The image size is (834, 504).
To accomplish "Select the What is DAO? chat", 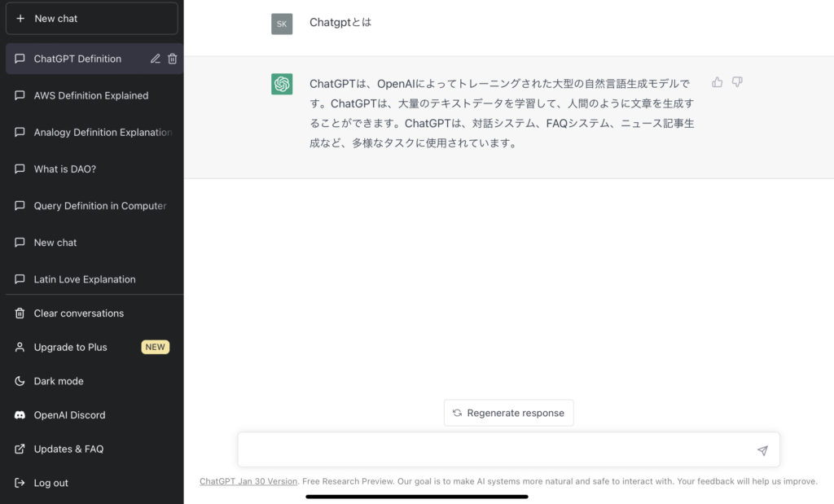I will (x=64, y=169).
